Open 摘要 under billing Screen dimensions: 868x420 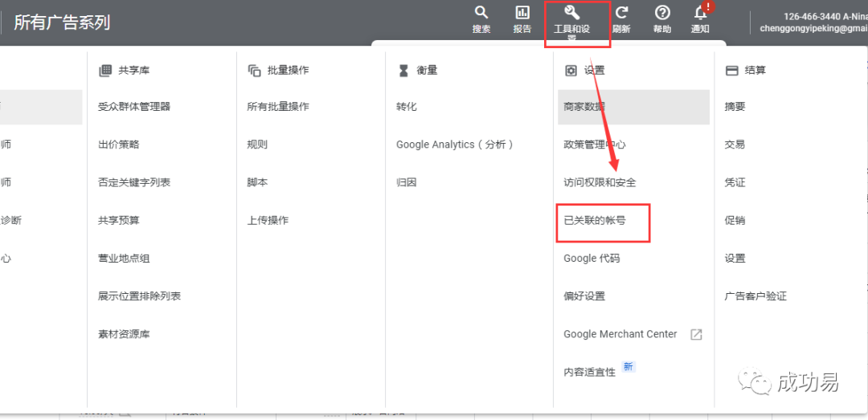point(735,107)
